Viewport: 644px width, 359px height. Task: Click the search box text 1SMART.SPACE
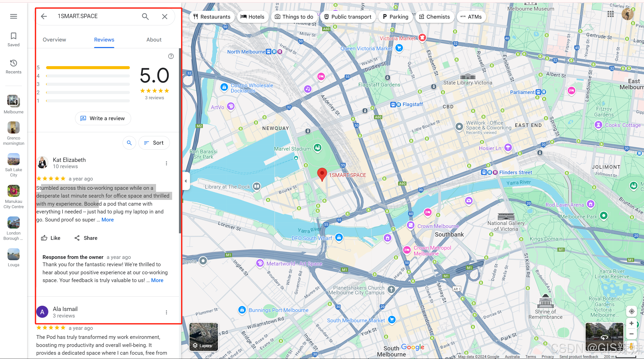[x=78, y=16]
